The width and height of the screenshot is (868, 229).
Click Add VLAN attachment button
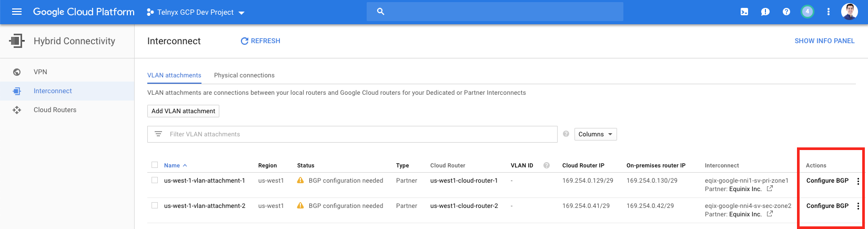pyautogui.click(x=183, y=111)
